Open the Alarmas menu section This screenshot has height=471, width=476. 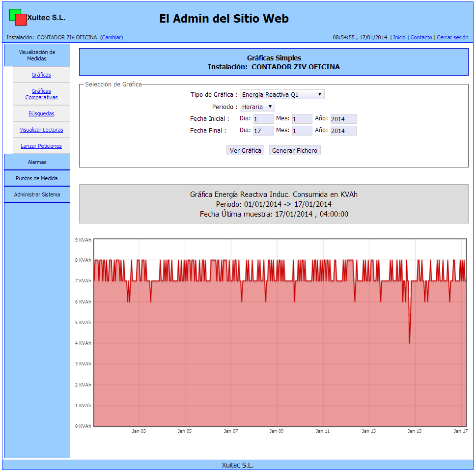(x=37, y=162)
